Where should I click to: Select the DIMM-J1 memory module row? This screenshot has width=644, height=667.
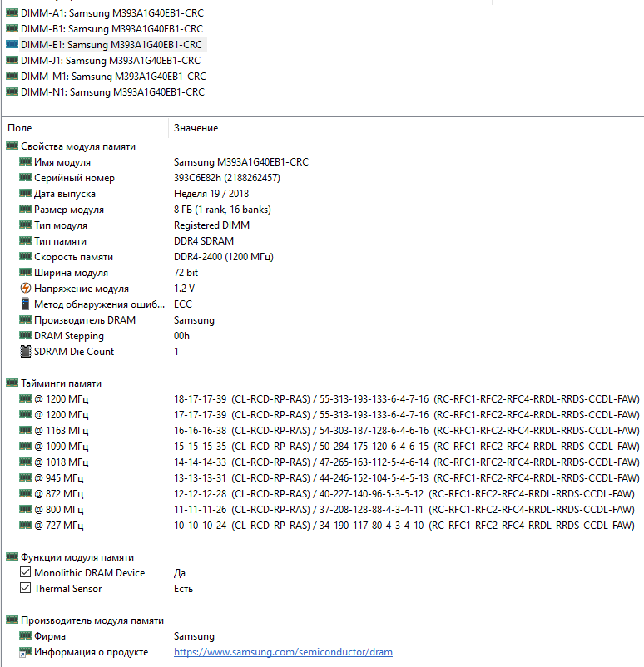coord(110,61)
